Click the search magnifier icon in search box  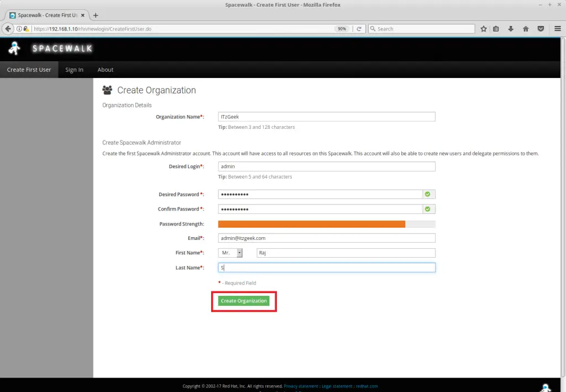(373, 29)
